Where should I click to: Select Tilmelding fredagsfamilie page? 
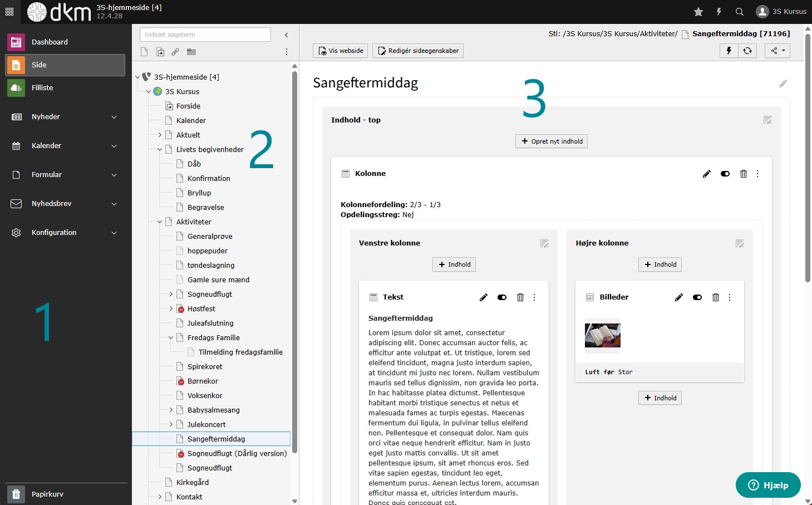click(x=240, y=352)
